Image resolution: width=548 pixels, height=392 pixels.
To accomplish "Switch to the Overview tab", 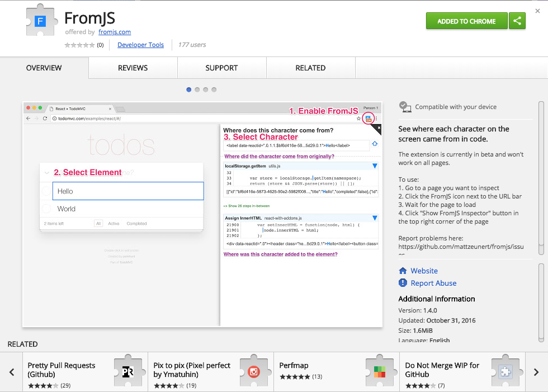I will tap(44, 68).
